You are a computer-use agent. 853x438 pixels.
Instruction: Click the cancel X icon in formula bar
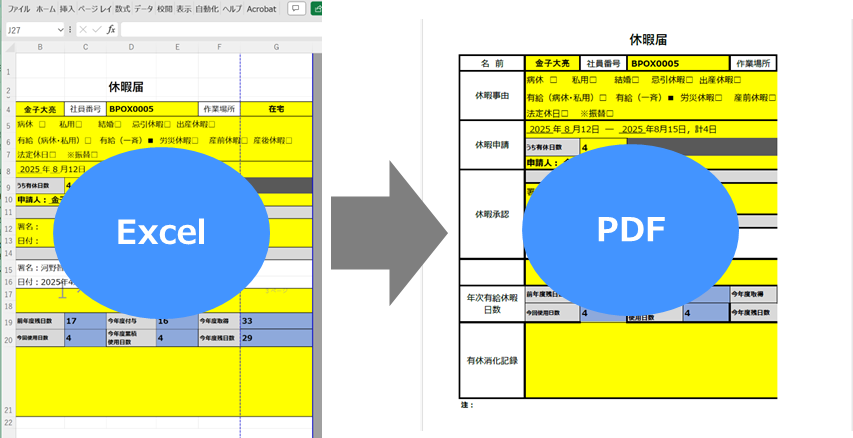tap(84, 30)
